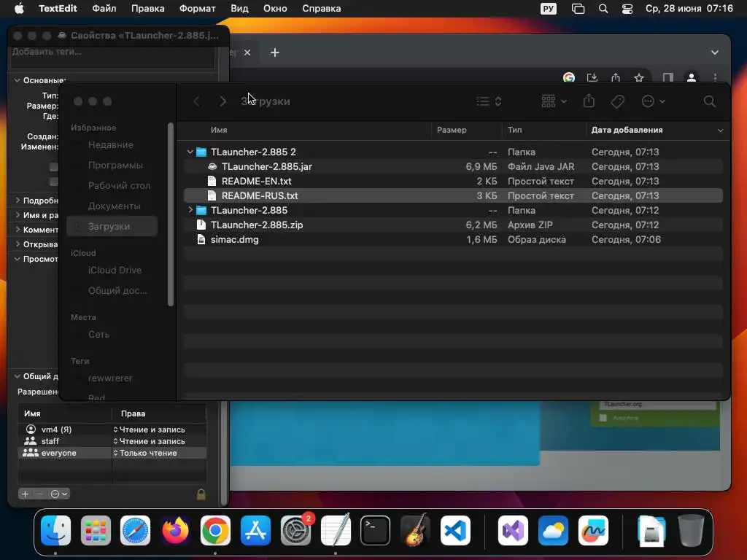The width and height of the screenshot is (747, 560).
Task: Expand the Комментарии section in Info window
Action: [x=18, y=230]
